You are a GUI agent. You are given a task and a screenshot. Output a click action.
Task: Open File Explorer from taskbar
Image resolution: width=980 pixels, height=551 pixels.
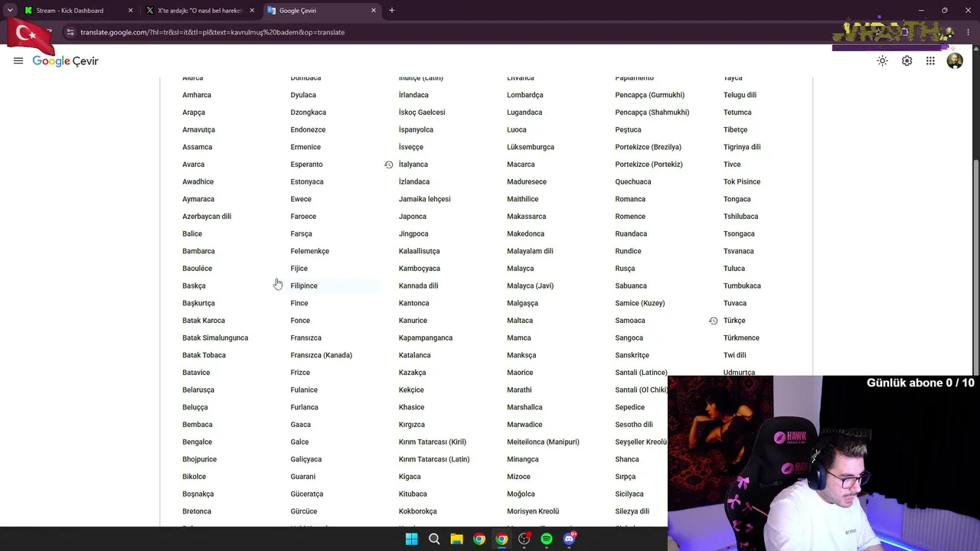pos(456,540)
